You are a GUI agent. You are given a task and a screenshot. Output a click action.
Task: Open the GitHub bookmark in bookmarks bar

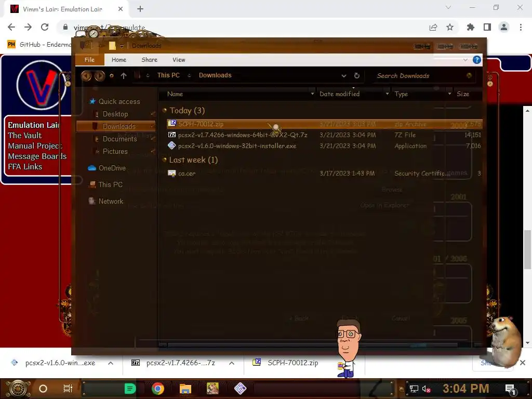[x=39, y=45]
